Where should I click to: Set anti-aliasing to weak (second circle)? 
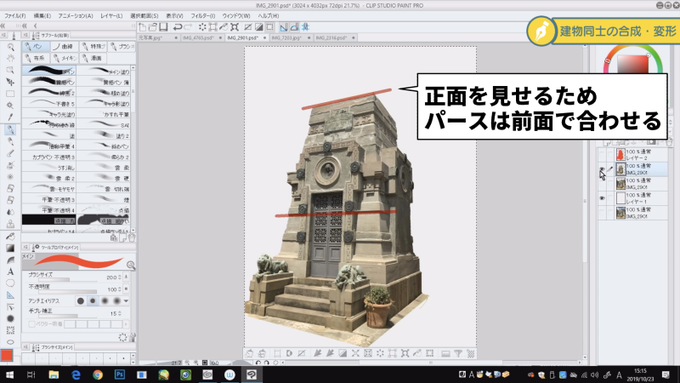[93, 301]
